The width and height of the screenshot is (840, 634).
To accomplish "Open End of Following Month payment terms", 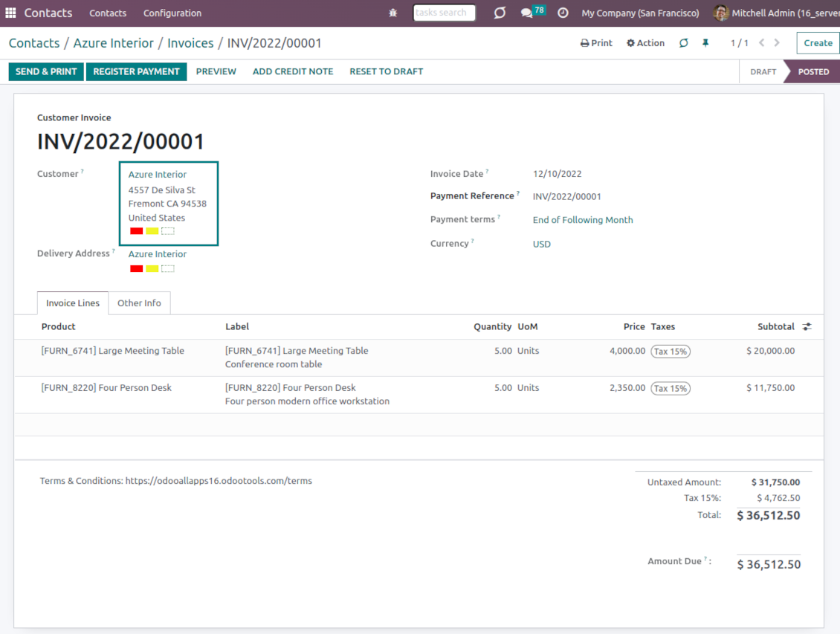I will pyautogui.click(x=583, y=220).
